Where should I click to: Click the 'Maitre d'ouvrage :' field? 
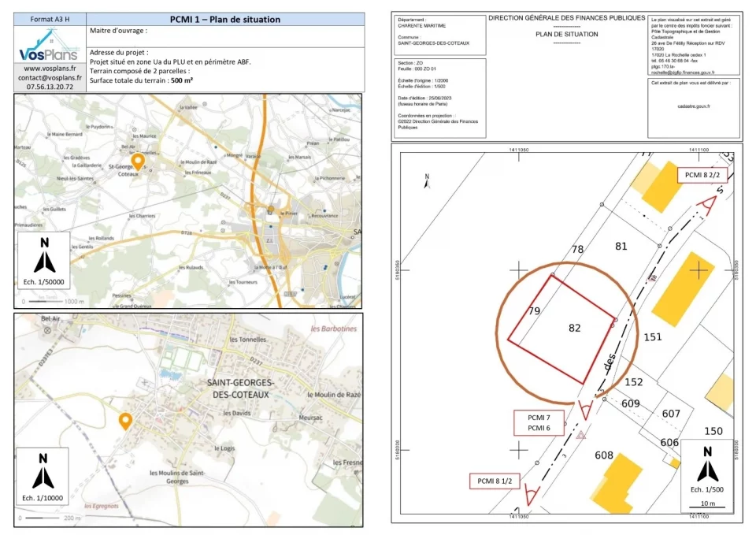(226, 36)
